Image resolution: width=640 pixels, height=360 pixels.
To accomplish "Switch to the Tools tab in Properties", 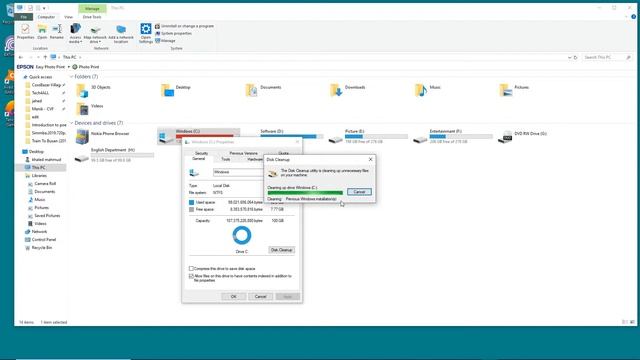I will [x=226, y=159].
